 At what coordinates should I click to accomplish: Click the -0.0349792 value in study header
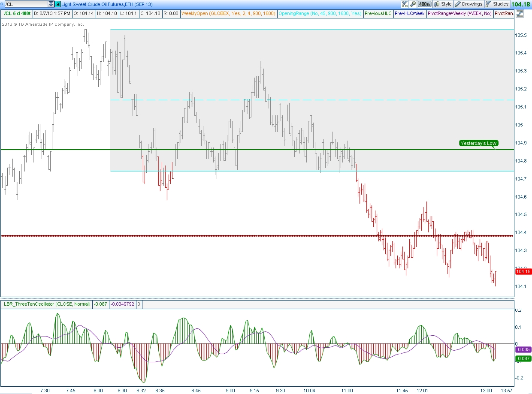(123, 304)
